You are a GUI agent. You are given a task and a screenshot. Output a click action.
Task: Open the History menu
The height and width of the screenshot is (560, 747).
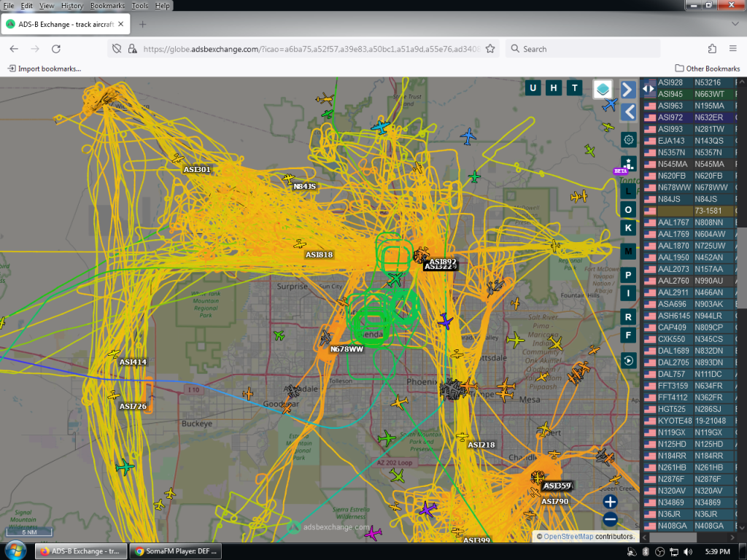point(72,6)
